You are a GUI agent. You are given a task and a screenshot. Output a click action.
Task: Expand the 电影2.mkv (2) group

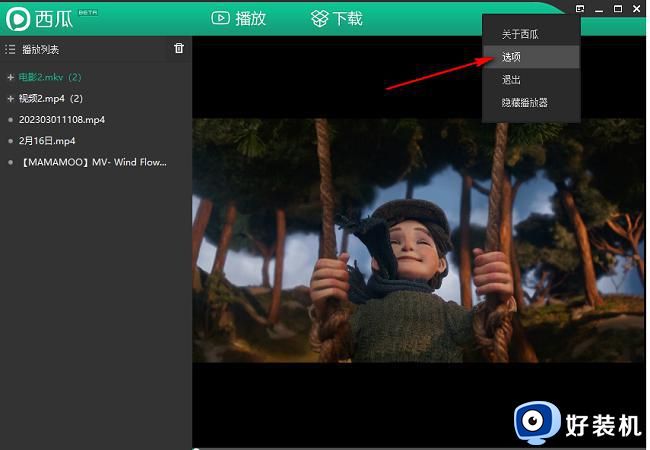coord(11,77)
